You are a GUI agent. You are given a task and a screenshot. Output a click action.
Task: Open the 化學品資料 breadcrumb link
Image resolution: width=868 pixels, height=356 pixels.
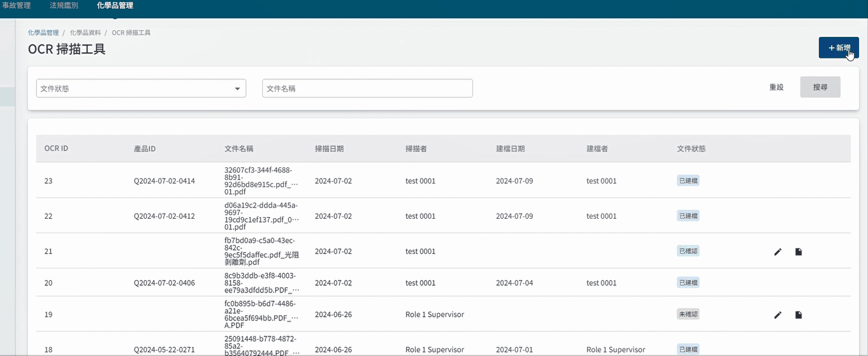coord(85,32)
